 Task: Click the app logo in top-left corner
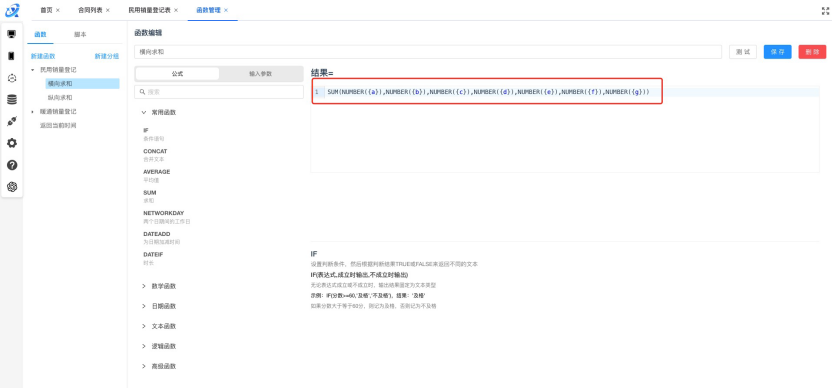(x=12, y=10)
